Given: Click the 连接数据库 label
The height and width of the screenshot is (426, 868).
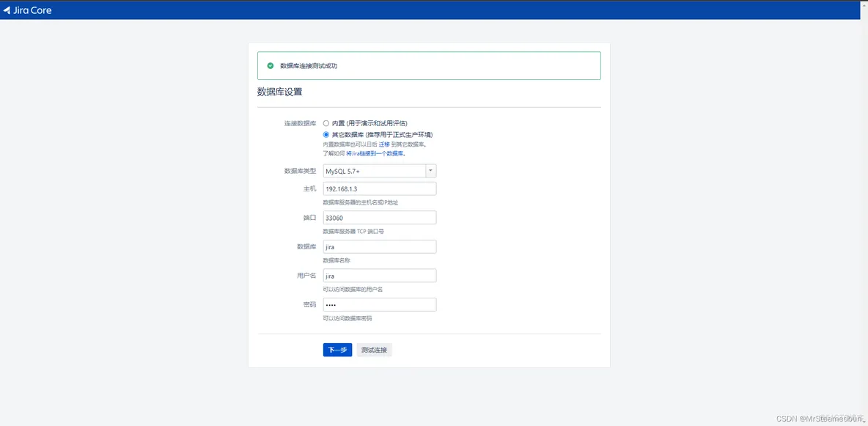Looking at the screenshot, I should pos(300,123).
